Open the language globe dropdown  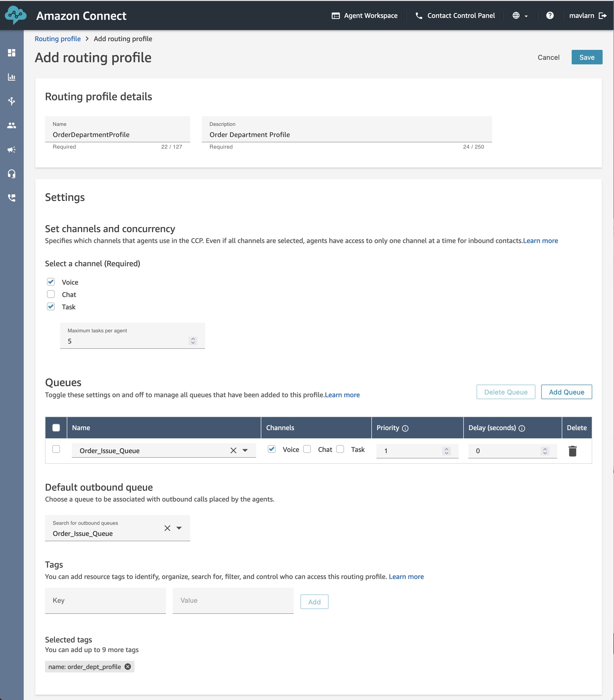click(x=520, y=15)
